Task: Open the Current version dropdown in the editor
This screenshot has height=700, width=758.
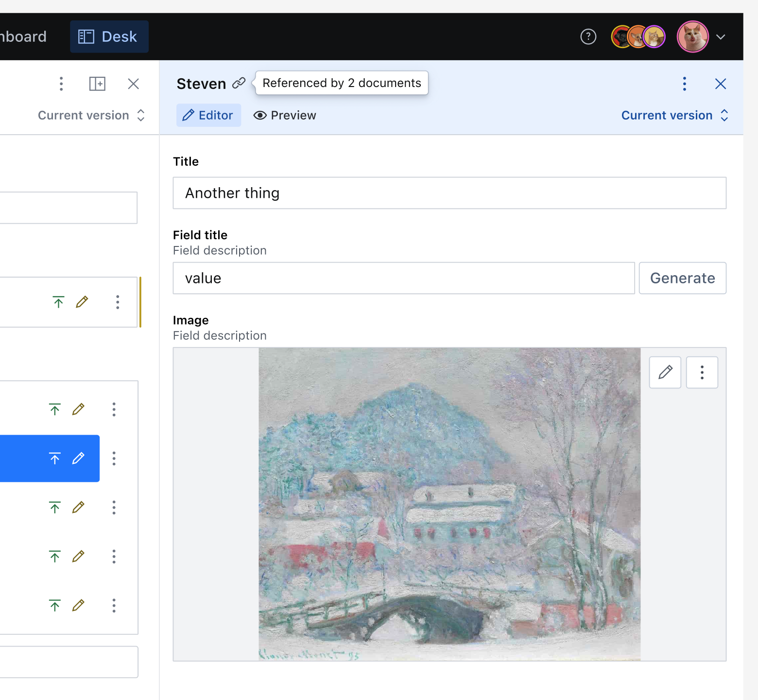Action: 675,115
